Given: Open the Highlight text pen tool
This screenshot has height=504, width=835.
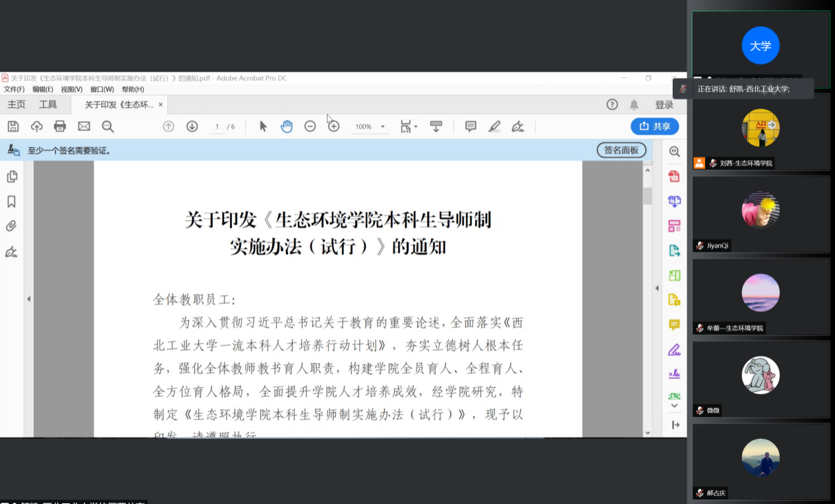Looking at the screenshot, I should [x=494, y=126].
